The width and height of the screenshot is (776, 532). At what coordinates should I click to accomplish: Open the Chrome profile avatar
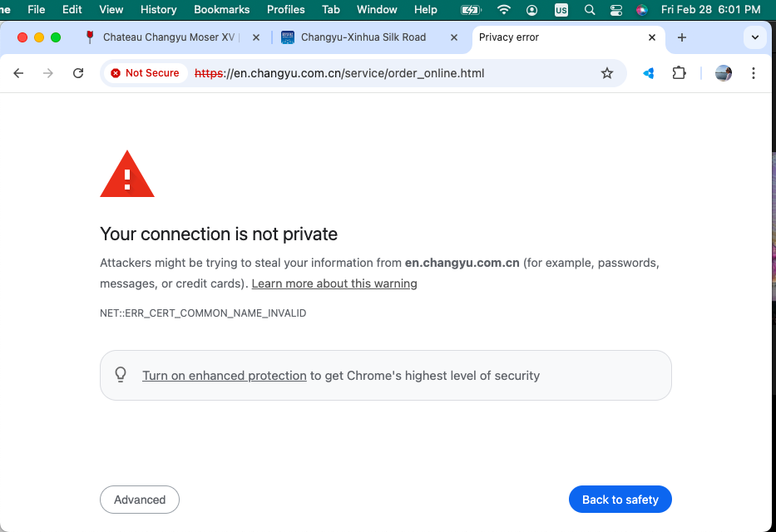724,73
